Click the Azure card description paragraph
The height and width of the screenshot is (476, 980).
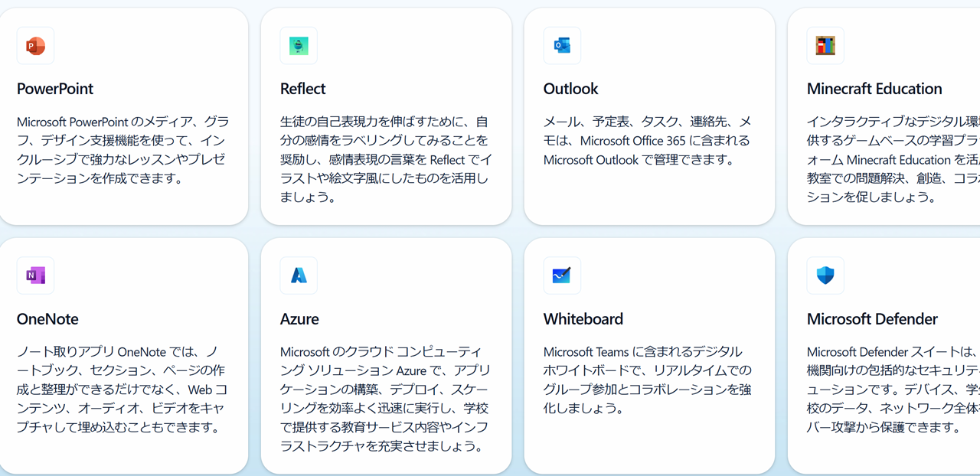click(384, 399)
